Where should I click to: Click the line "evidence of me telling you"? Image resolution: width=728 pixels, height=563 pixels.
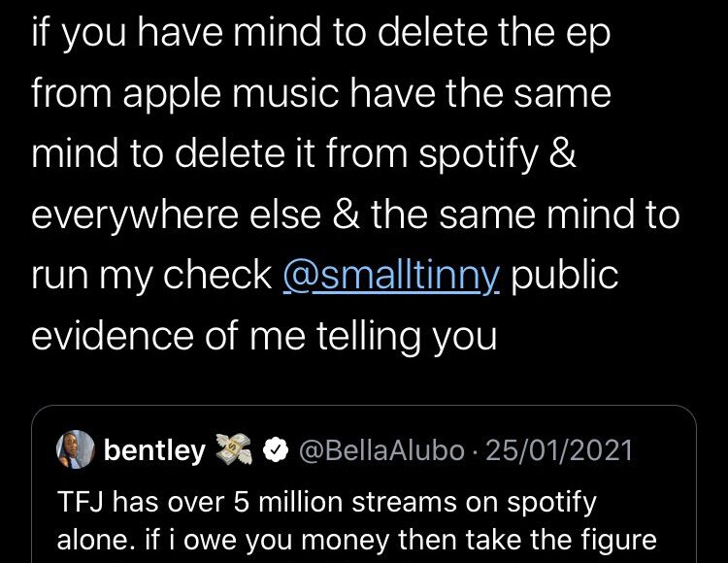click(x=263, y=335)
